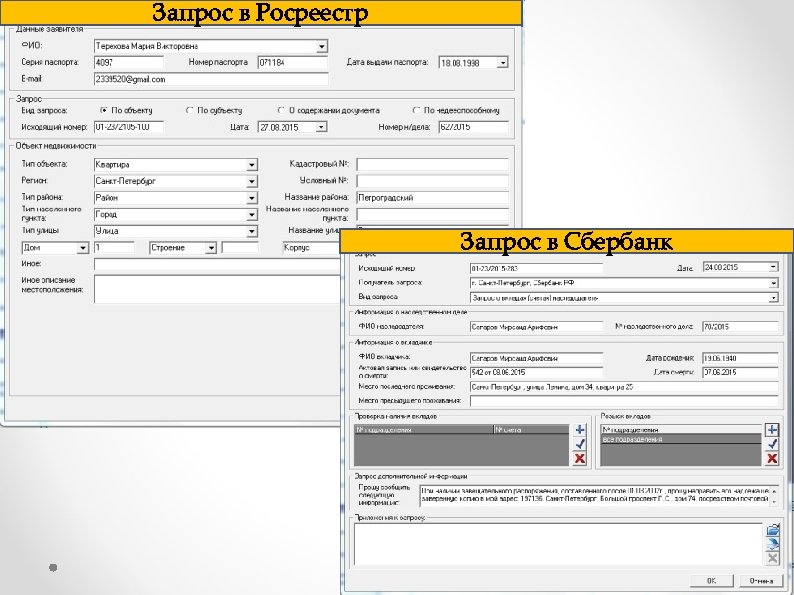Screen dimensions: 794x595
Task: Click the blue arrow icon beside the attachments box
Action: tap(772, 544)
